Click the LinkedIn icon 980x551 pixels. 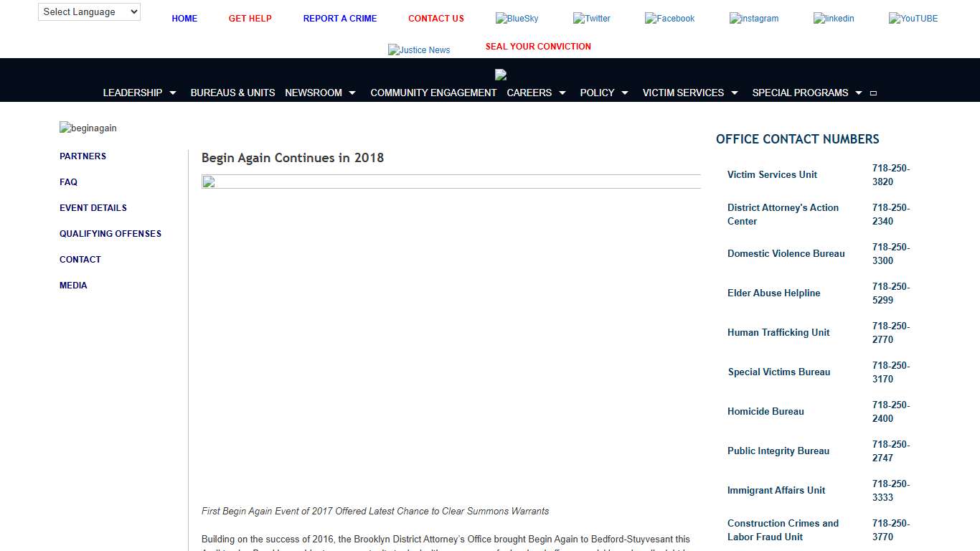[x=834, y=19]
